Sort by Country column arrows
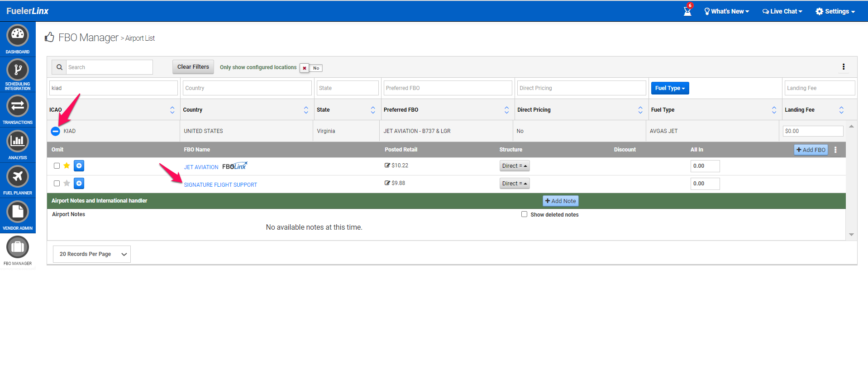 [x=306, y=110]
